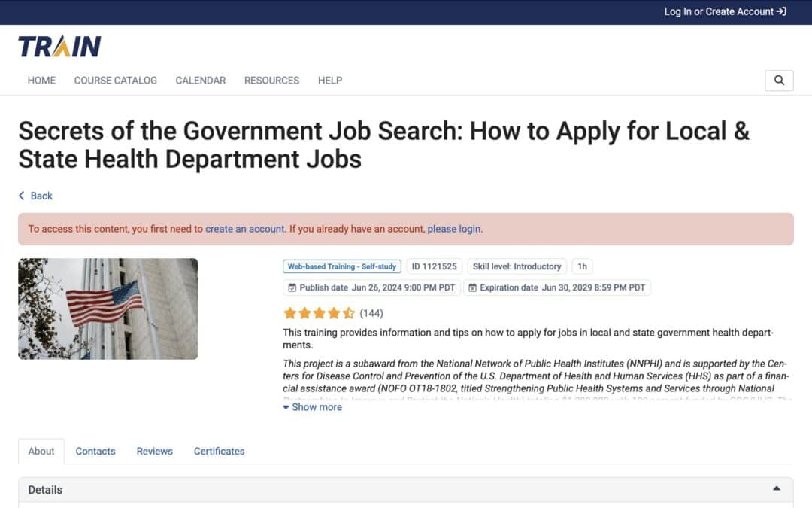Click the TRAIN logo

pos(58,45)
